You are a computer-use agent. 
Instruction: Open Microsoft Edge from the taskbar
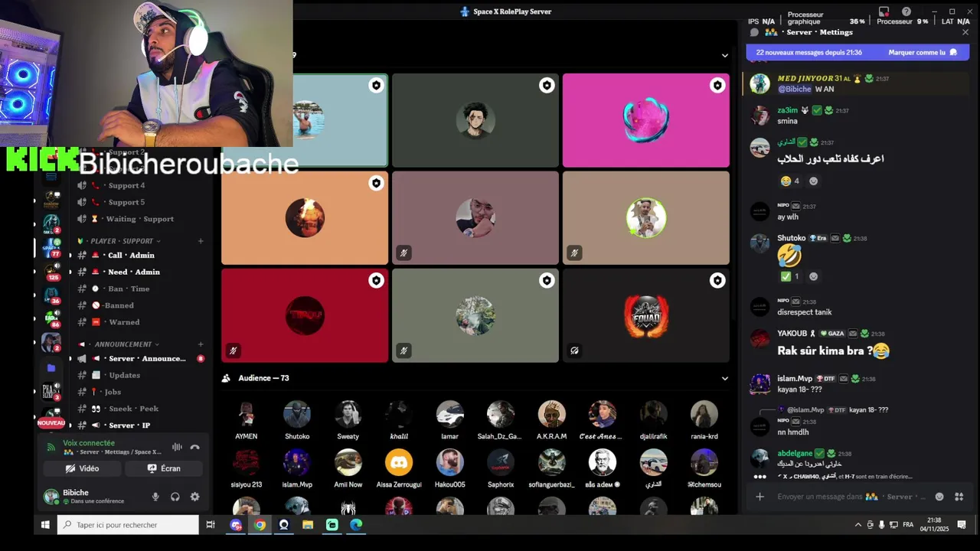pos(356,525)
